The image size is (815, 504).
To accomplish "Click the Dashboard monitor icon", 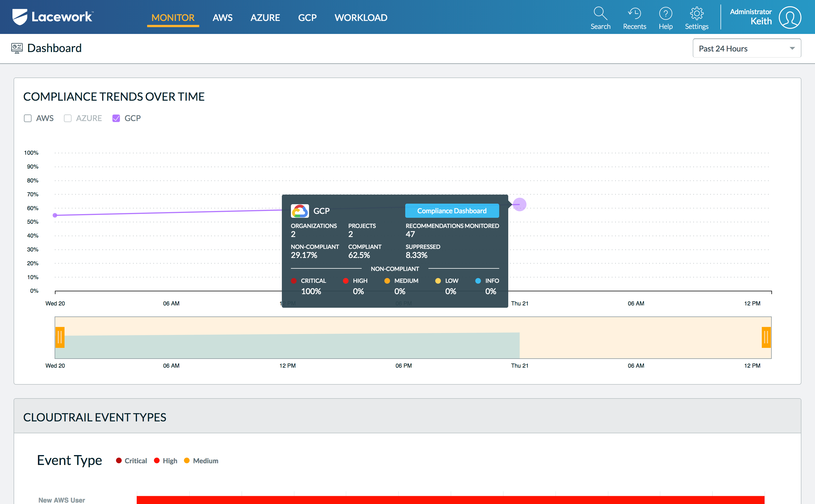I will (x=17, y=48).
